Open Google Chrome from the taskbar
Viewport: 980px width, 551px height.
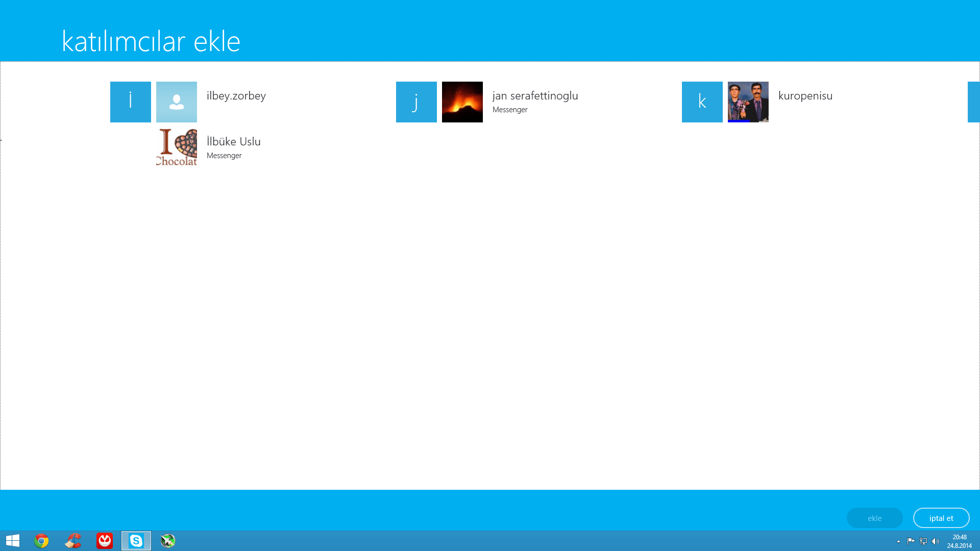pos(41,541)
